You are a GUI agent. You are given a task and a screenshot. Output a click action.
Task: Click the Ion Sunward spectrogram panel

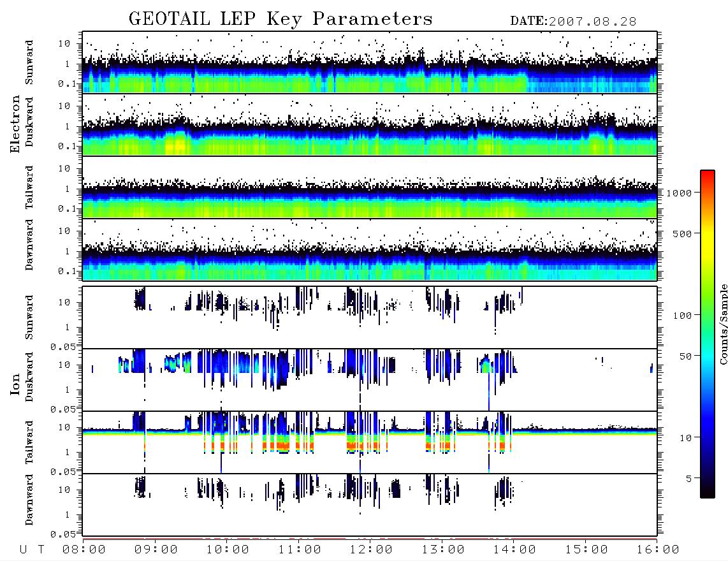pyautogui.click(x=370, y=317)
